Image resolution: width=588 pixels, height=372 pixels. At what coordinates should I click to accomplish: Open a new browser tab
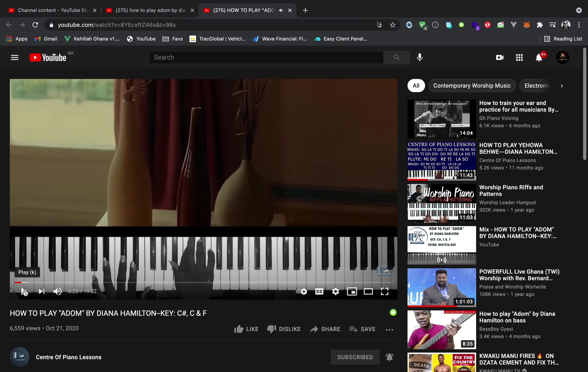point(305,10)
